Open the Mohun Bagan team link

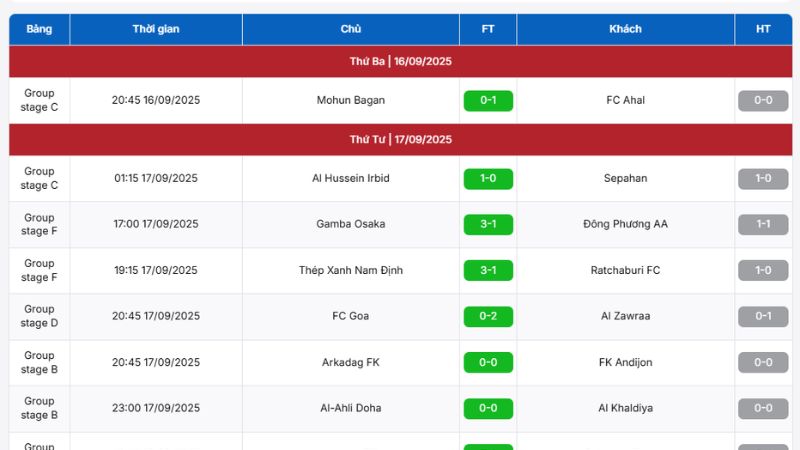[x=350, y=100]
